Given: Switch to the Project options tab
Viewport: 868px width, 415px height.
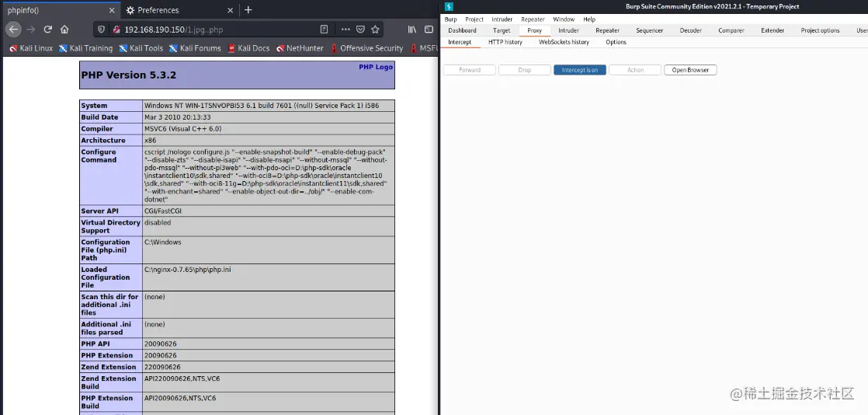Looking at the screenshot, I should pos(820,30).
